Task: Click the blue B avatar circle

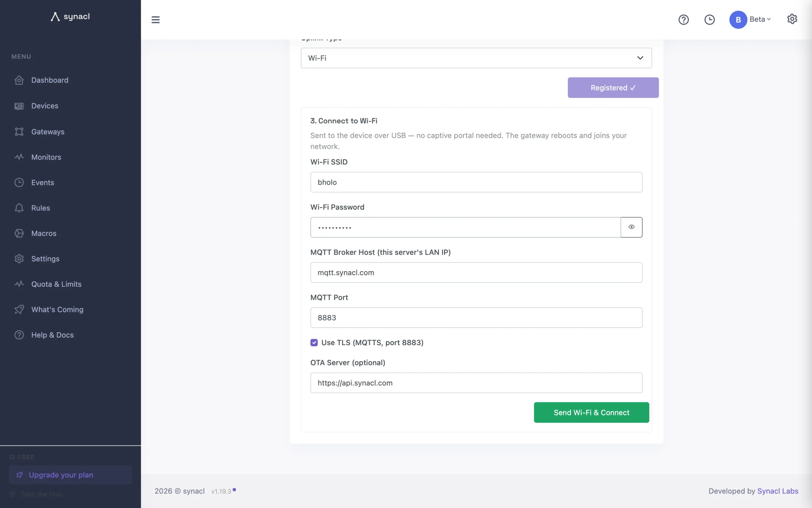Action: 738,19
